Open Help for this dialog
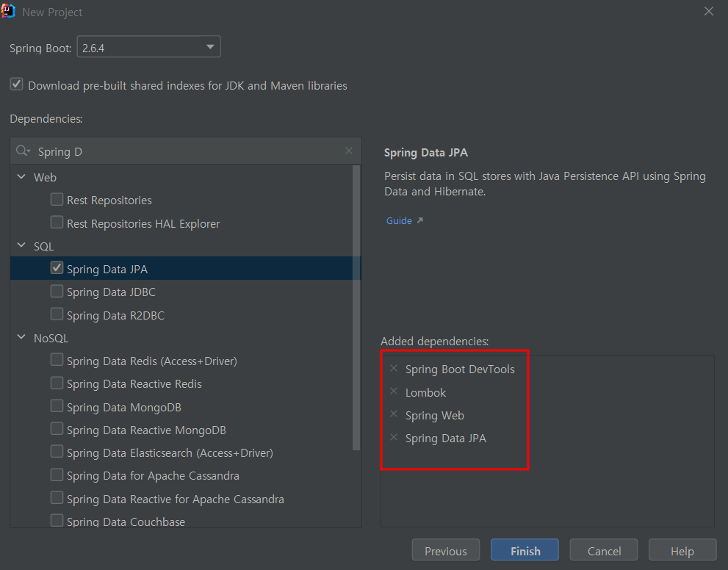The image size is (728, 570). (682, 550)
